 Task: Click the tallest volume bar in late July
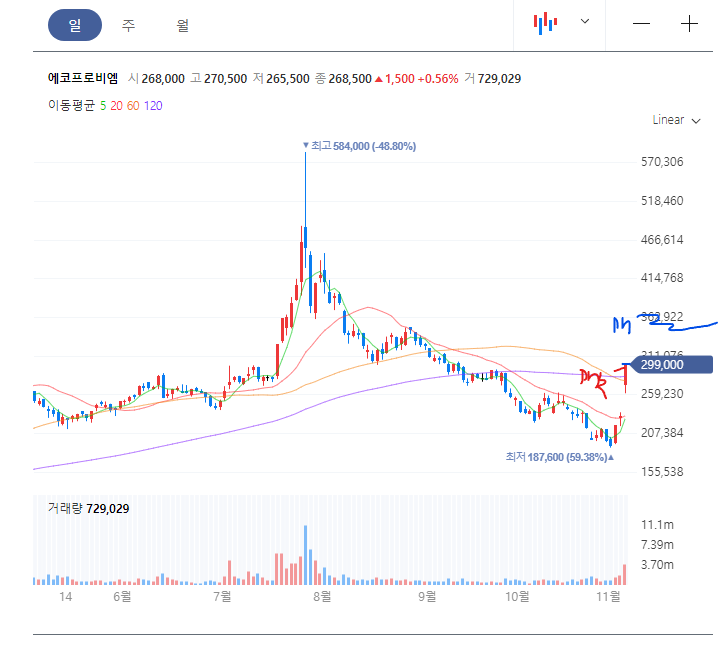[x=305, y=555]
